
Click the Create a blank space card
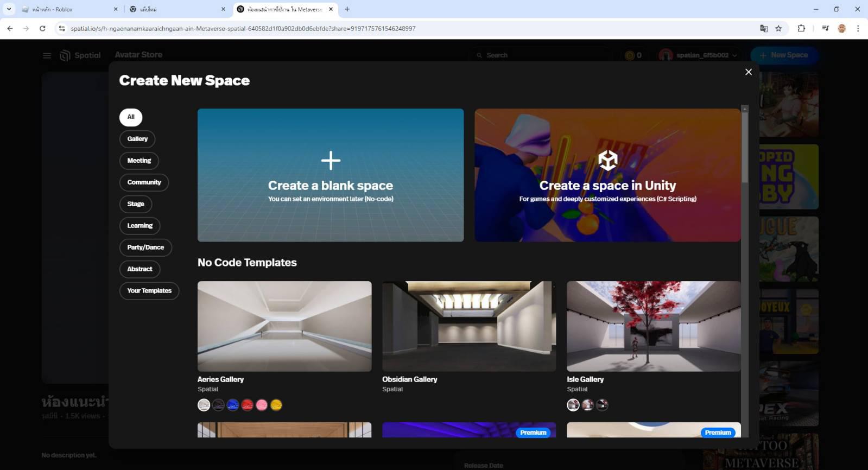[x=331, y=175]
